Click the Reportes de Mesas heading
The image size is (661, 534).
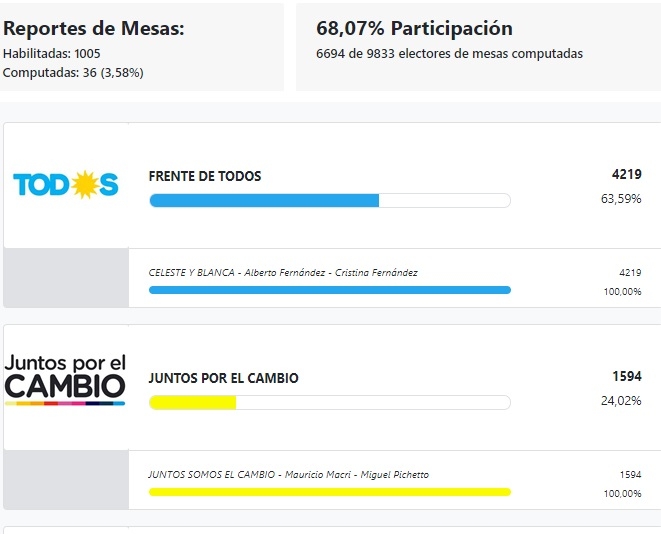click(94, 29)
